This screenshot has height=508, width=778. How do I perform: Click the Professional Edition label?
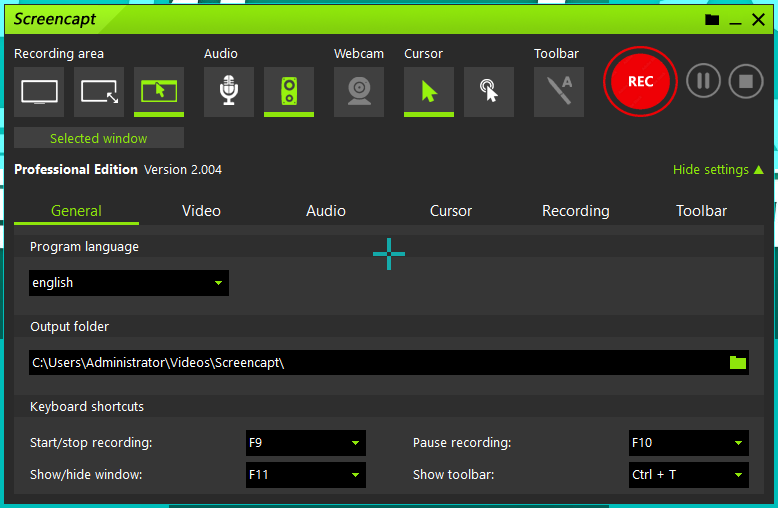pos(76,170)
